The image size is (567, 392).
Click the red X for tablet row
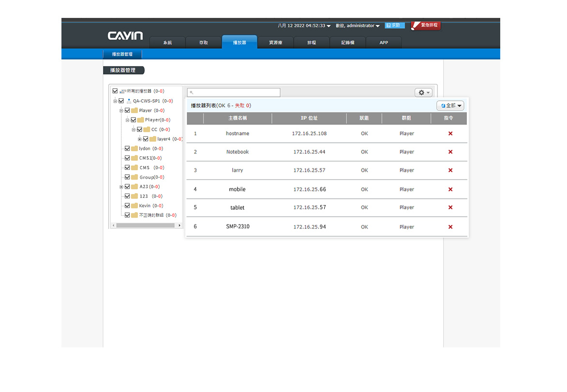pyautogui.click(x=450, y=208)
